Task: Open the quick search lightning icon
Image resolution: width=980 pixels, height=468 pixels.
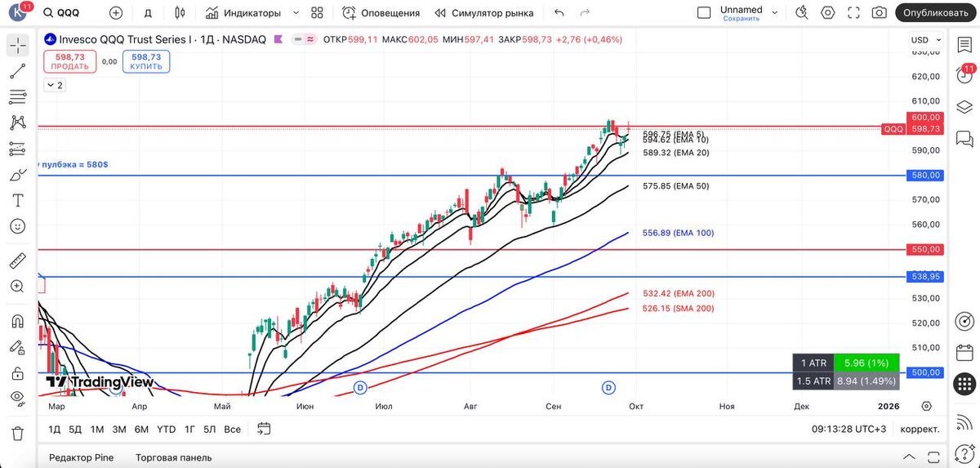Action: coord(802,13)
